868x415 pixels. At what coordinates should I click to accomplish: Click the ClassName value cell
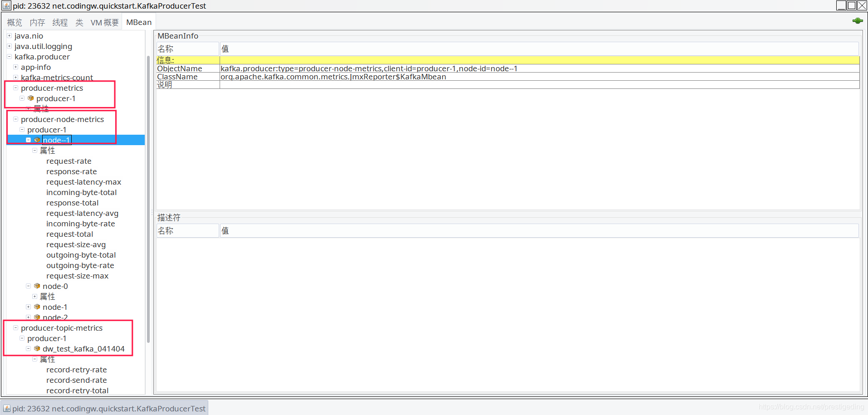point(539,77)
